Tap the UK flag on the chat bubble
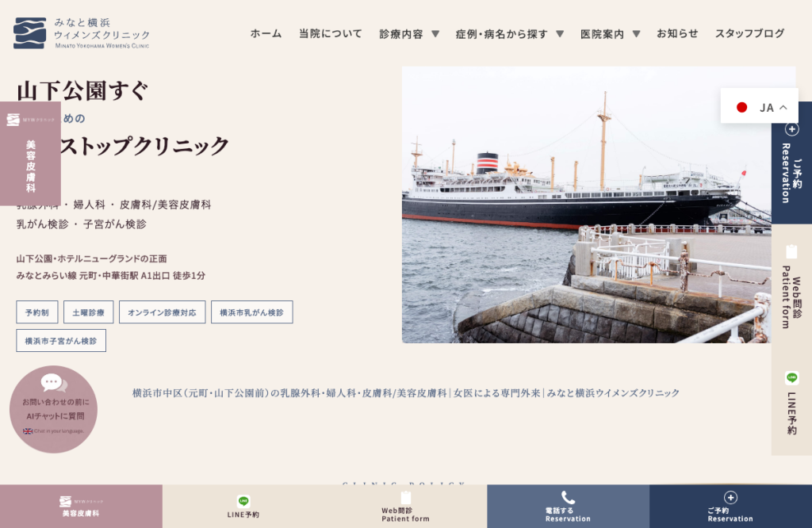 [28, 430]
